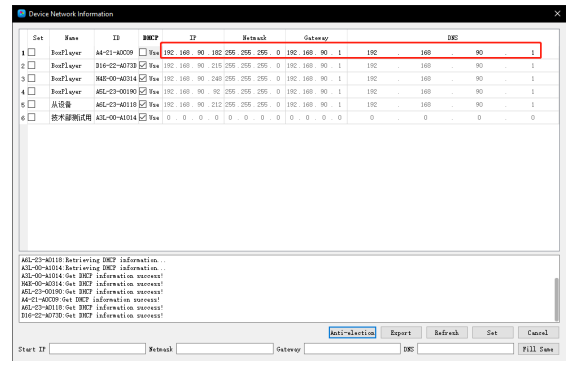Click the Gateway column header
This screenshot has width=578, height=367.
click(x=316, y=37)
